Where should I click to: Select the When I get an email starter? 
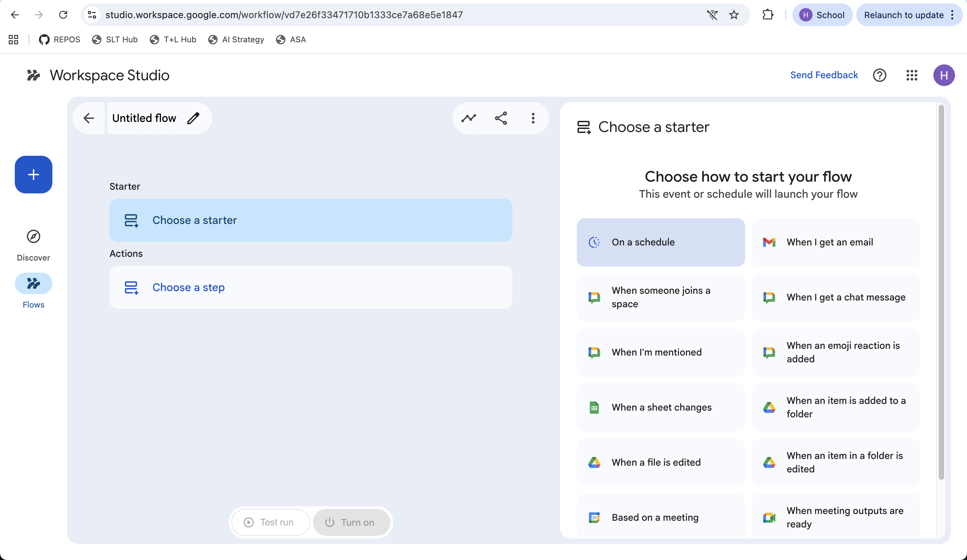click(x=836, y=242)
